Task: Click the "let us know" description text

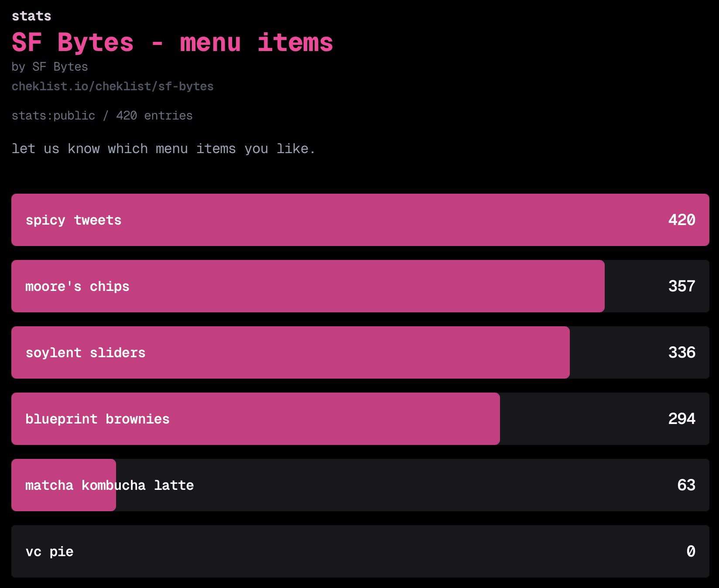Action: tap(163, 149)
